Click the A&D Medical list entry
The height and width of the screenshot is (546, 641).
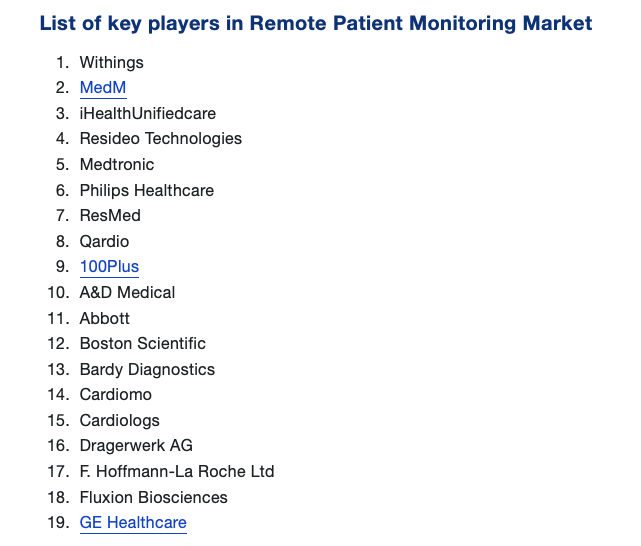click(127, 292)
